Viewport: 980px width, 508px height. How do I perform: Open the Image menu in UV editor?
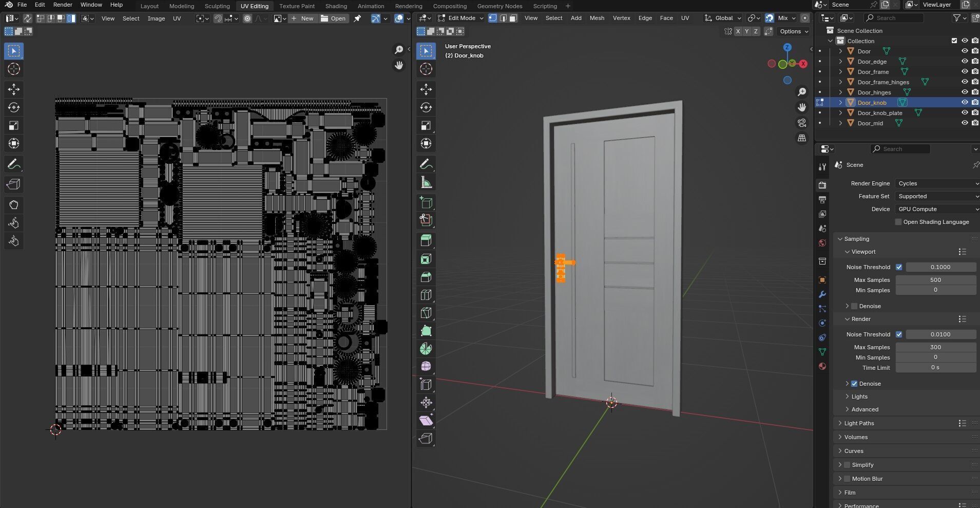point(156,18)
